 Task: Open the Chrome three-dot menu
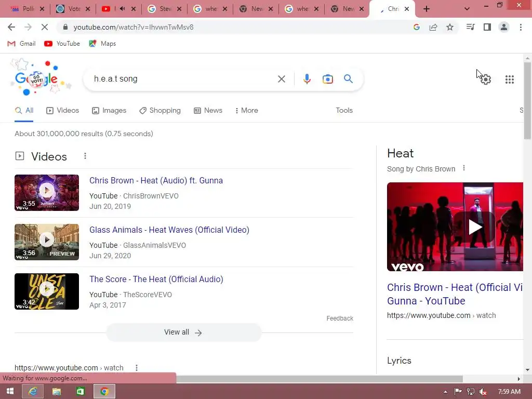[x=521, y=27]
